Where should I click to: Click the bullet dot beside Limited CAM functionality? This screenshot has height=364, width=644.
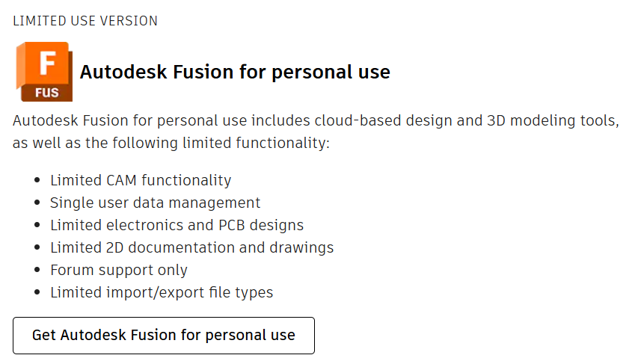point(38,181)
